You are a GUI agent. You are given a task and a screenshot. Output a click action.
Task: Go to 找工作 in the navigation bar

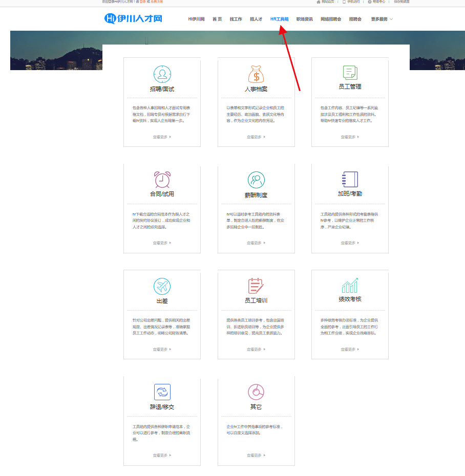(236, 19)
